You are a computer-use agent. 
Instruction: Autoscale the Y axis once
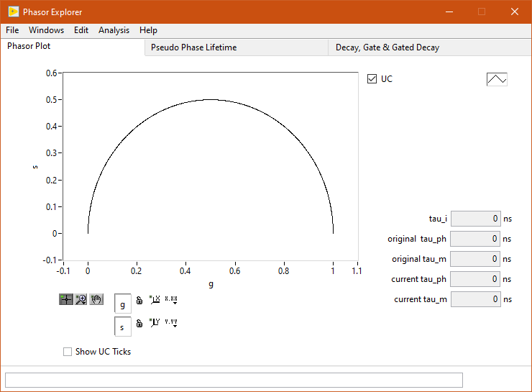155,322
